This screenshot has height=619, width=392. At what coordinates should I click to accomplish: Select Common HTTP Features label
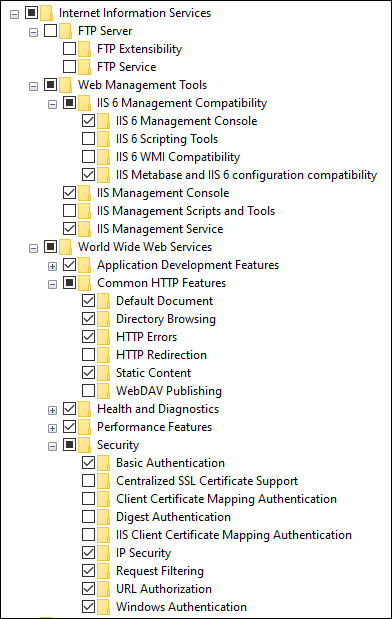click(x=161, y=283)
